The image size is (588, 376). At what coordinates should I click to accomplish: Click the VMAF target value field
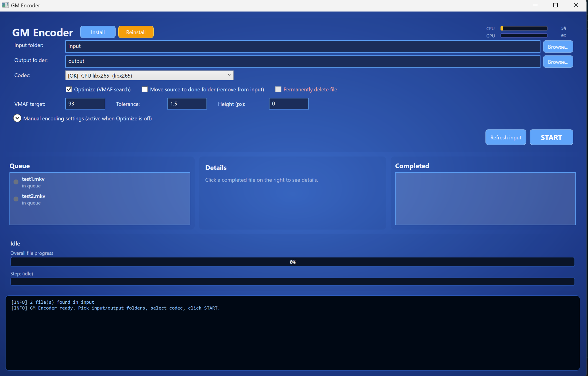pyautogui.click(x=85, y=104)
